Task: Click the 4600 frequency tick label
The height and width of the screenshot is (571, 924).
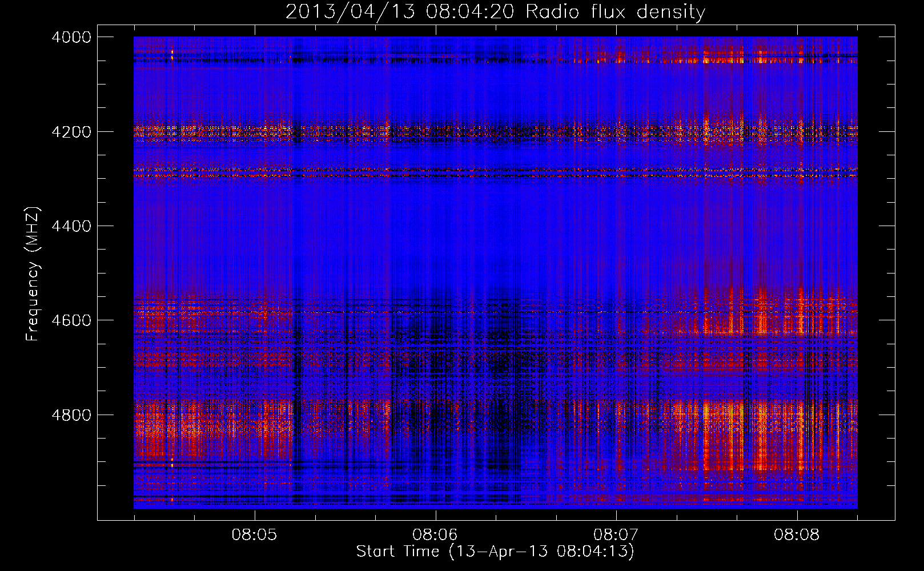Action: click(71, 320)
